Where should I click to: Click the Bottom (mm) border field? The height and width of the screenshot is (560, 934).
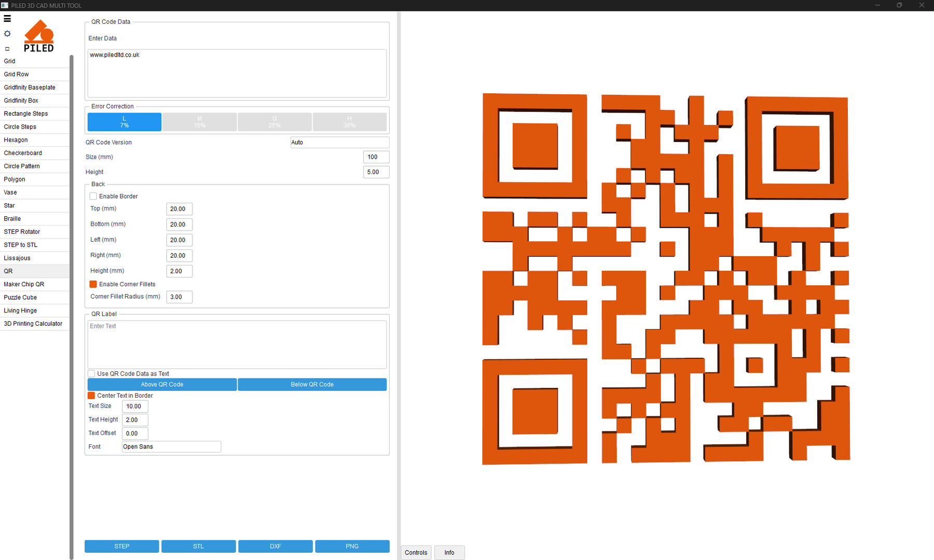pyautogui.click(x=179, y=225)
